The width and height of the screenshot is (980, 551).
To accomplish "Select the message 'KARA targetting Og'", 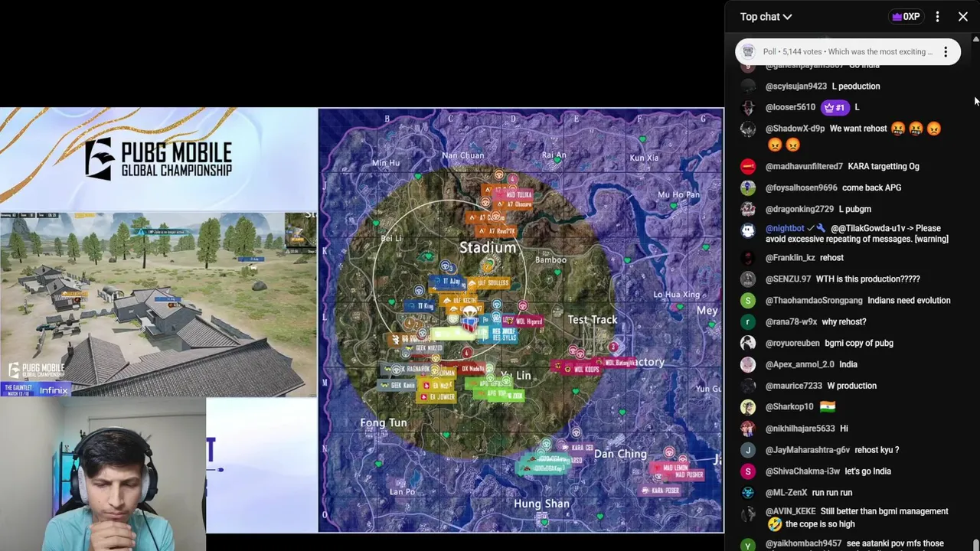I will (x=884, y=166).
